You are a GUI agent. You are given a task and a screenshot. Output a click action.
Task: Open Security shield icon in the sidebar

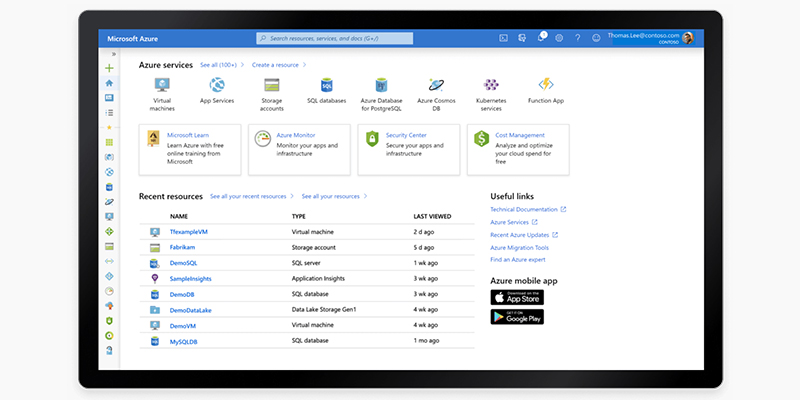[109, 321]
